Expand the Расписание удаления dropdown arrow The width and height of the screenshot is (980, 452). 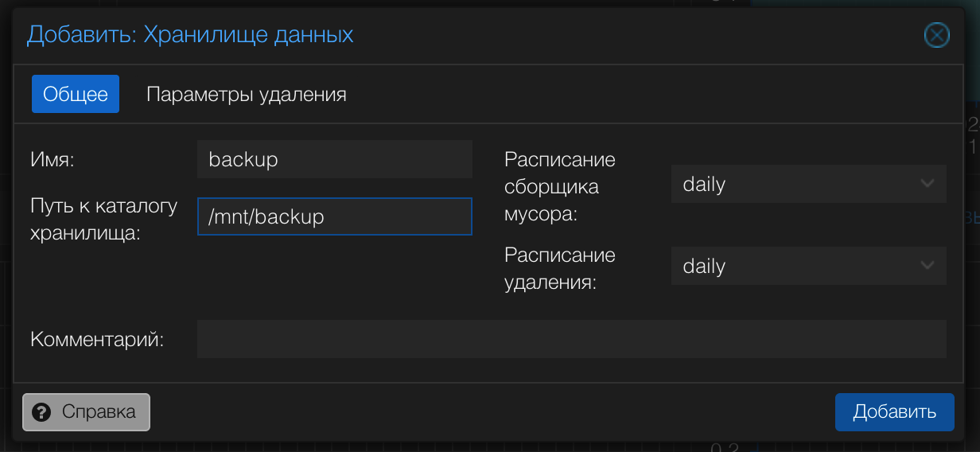click(x=927, y=266)
